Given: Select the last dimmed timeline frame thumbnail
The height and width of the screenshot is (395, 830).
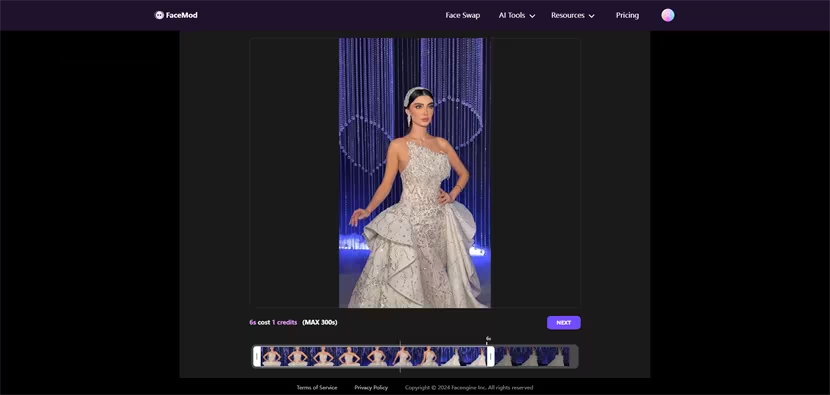Looking at the screenshot, I should 557,356.
